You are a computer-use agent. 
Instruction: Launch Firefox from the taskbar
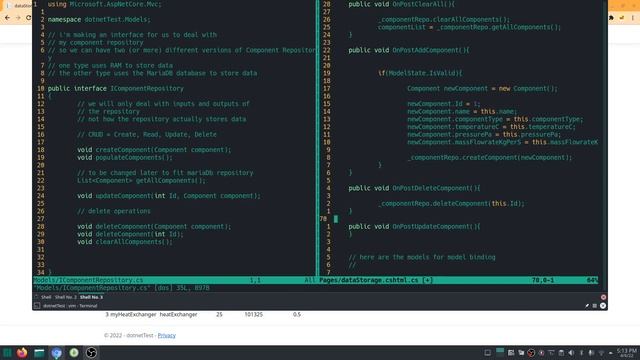tap(22, 353)
